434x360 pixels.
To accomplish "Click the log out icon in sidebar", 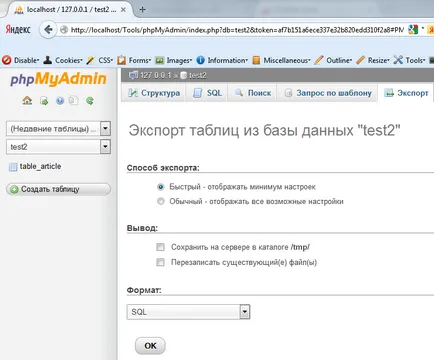I will tap(44, 101).
